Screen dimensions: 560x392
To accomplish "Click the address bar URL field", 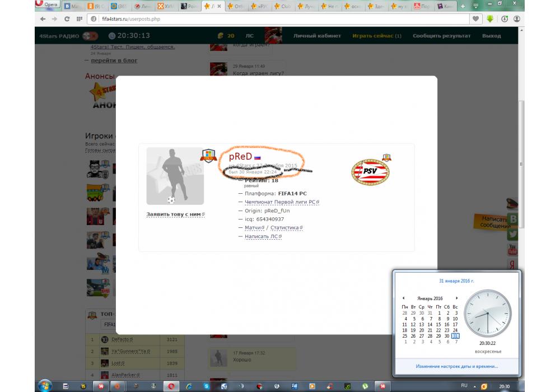I will point(280,18).
